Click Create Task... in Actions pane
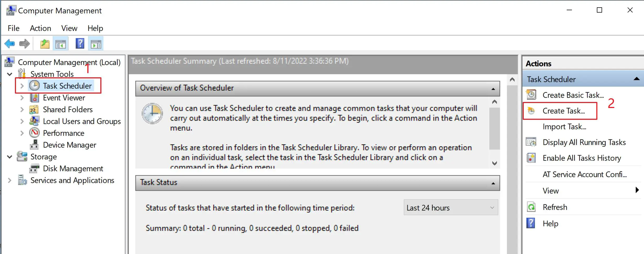 tap(564, 111)
